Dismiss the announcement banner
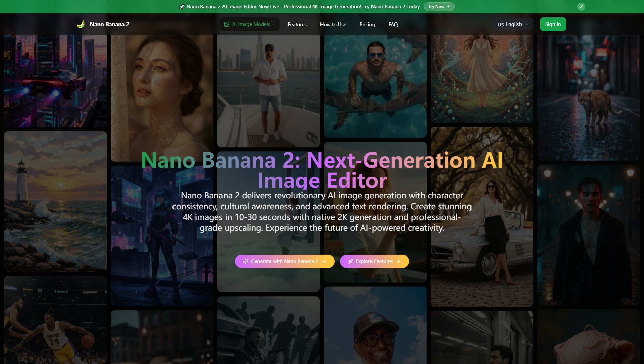644x364 pixels. [581, 6]
